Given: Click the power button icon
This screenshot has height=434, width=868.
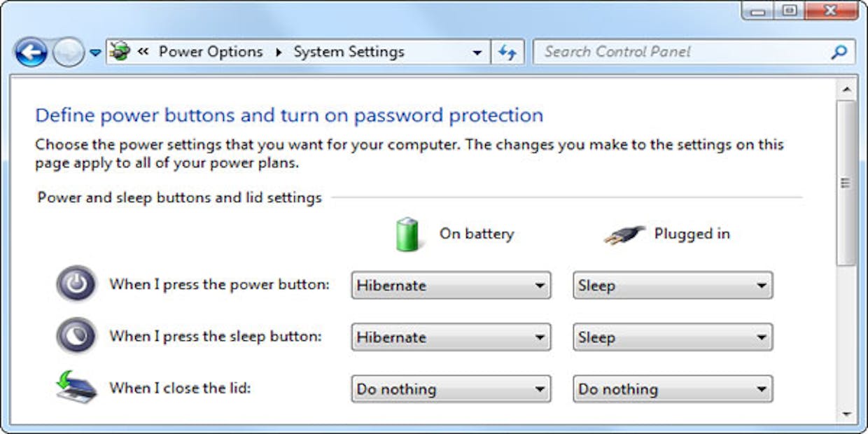Looking at the screenshot, I should [x=76, y=284].
